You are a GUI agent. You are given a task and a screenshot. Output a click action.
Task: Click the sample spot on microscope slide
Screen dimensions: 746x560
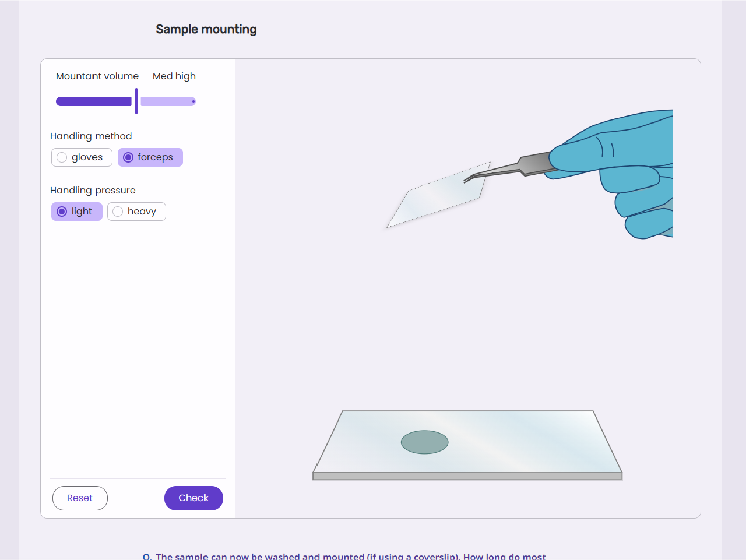click(x=425, y=442)
